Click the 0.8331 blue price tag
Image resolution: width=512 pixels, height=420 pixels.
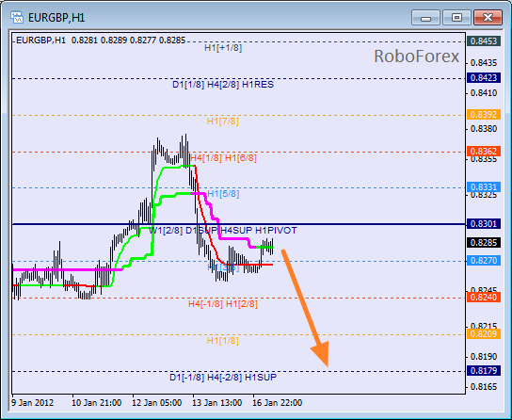click(484, 187)
